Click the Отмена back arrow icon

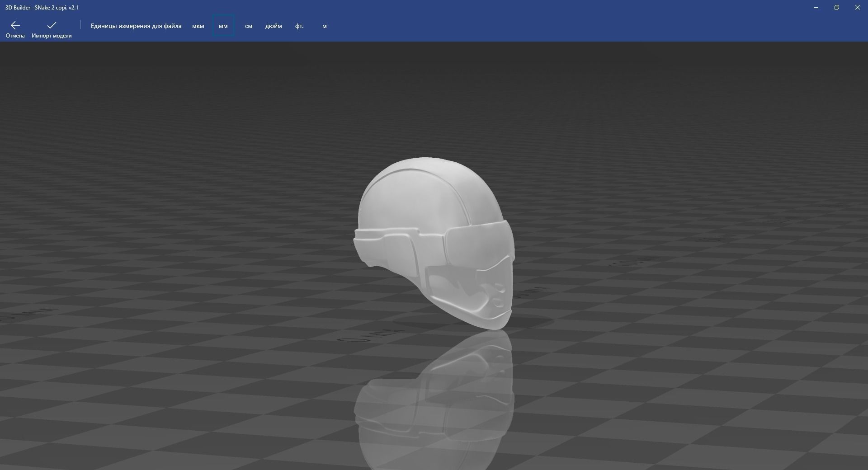click(15, 25)
